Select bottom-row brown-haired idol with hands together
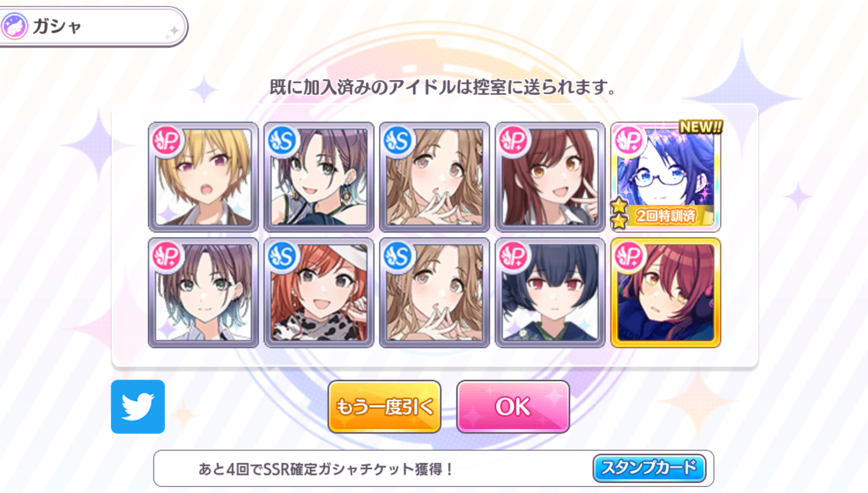The image size is (868, 493). point(434,293)
